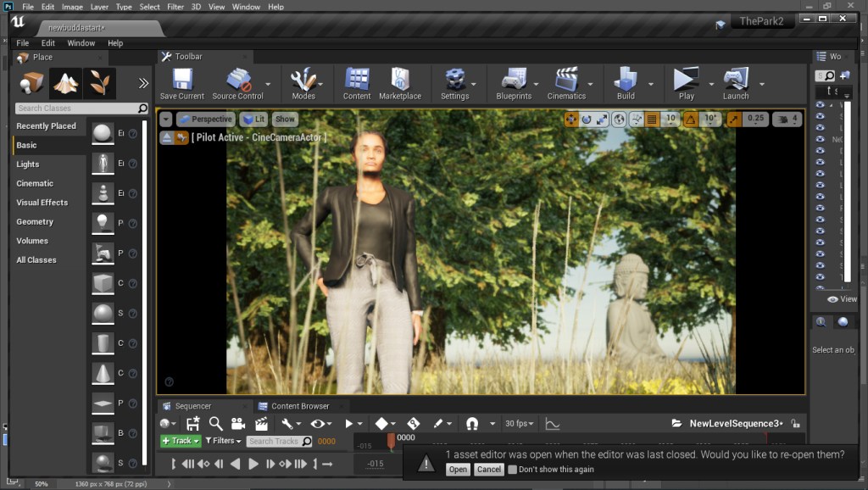The height and width of the screenshot is (490, 868).
Task: Click the Blueprints toolbar icon
Action: [x=514, y=81]
